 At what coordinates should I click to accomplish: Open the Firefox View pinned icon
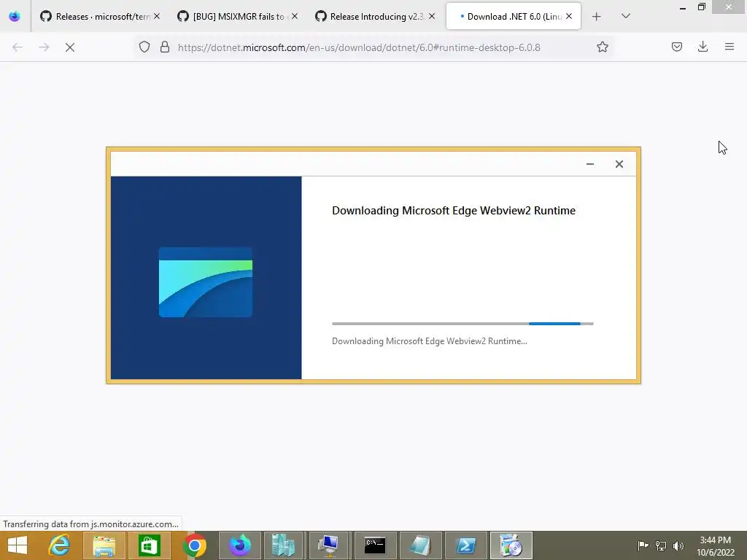coord(15,17)
